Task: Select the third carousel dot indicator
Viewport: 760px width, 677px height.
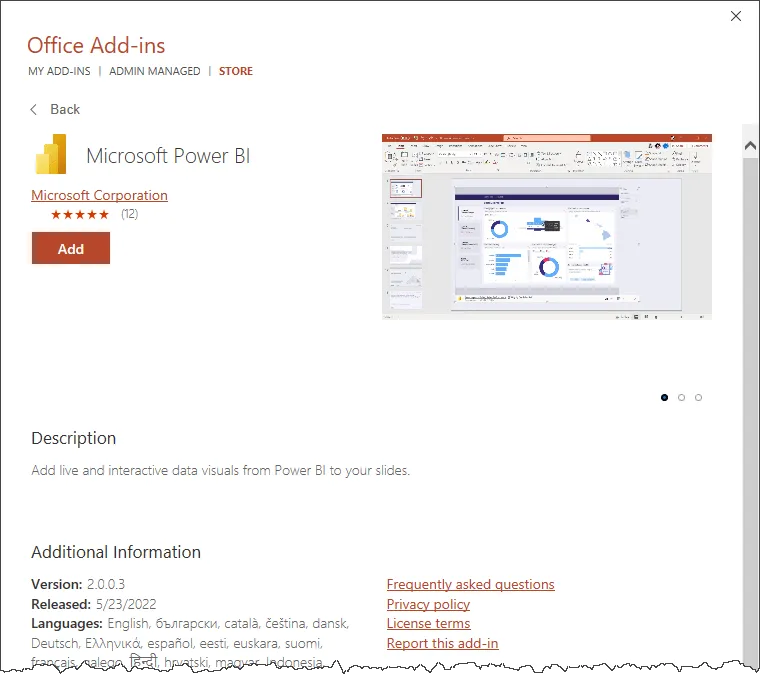Action: 698,397
